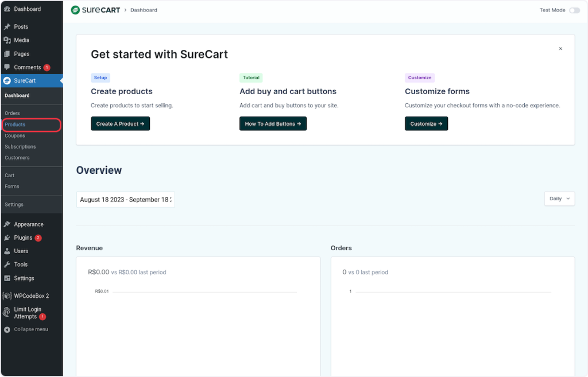588x377 pixels.
Task: Click the Limit Login Attempts fingerprint icon
Action: click(x=7, y=313)
